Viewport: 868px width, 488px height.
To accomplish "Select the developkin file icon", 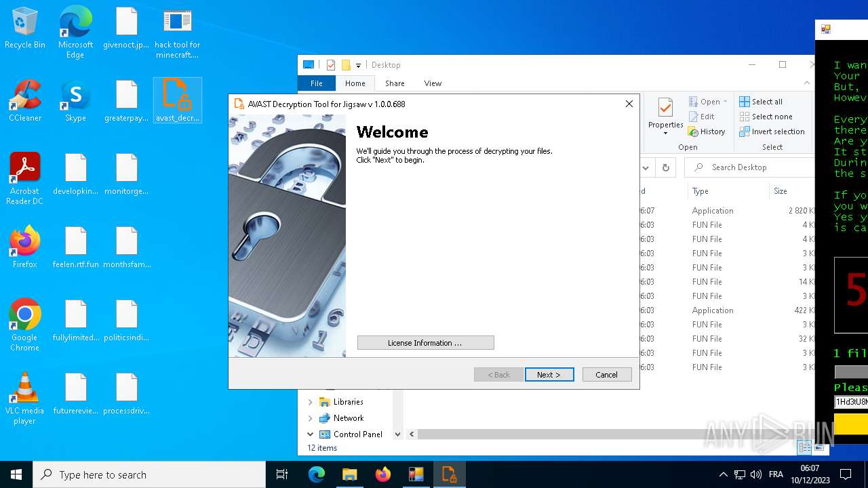I will coord(75,174).
